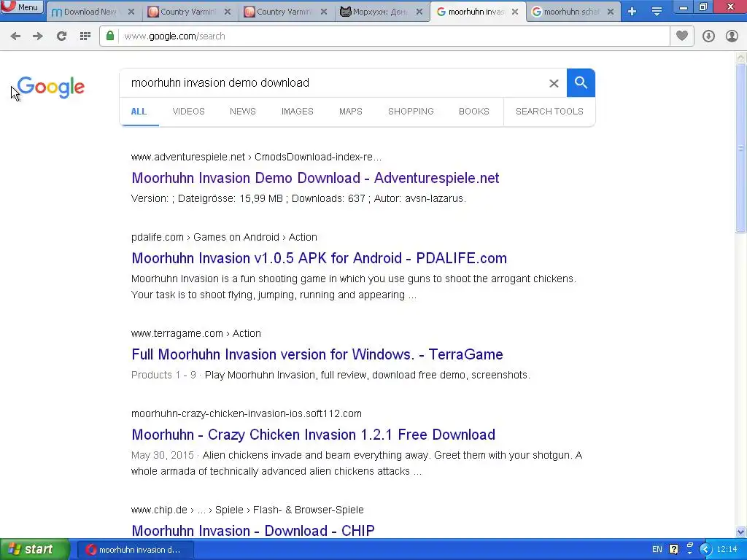Viewport: 747px width, 560px height.
Task: Click the soft112.com URL text
Action: [247, 413]
